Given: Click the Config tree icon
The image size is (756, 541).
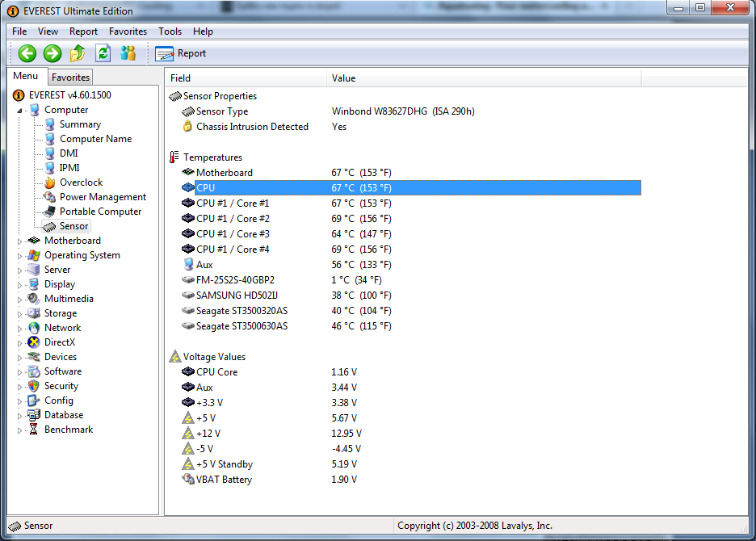Looking at the screenshot, I should 33,401.
